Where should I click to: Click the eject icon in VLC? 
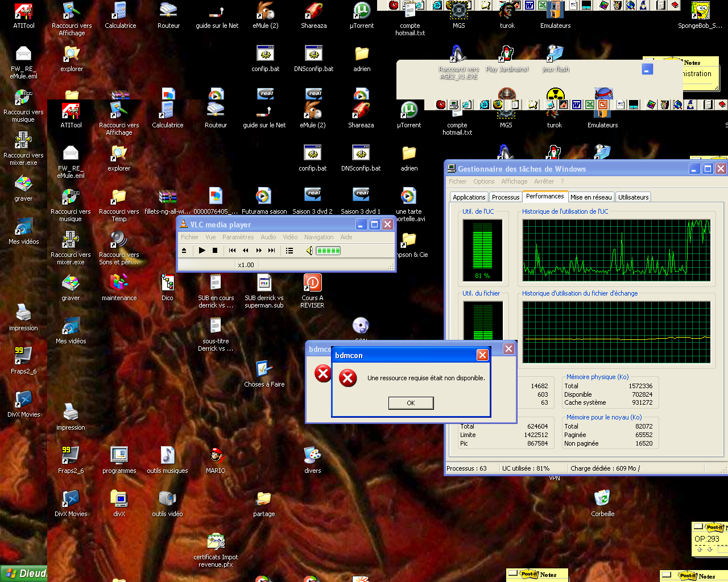click(x=184, y=250)
